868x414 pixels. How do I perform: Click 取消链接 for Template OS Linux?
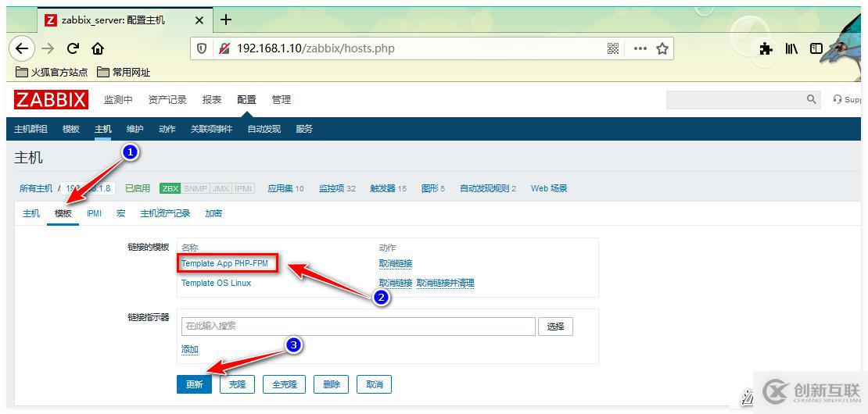click(395, 283)
